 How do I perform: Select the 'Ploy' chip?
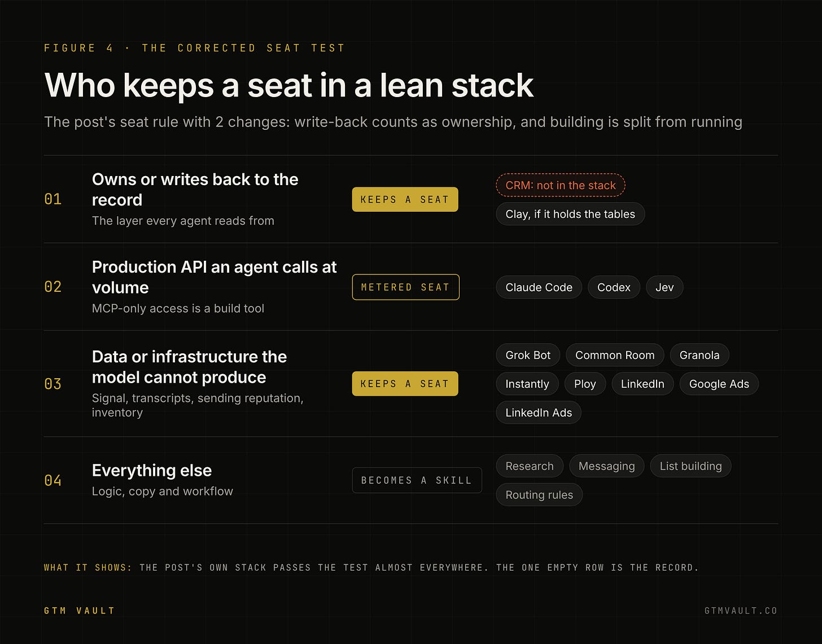(x=585, y=384)
